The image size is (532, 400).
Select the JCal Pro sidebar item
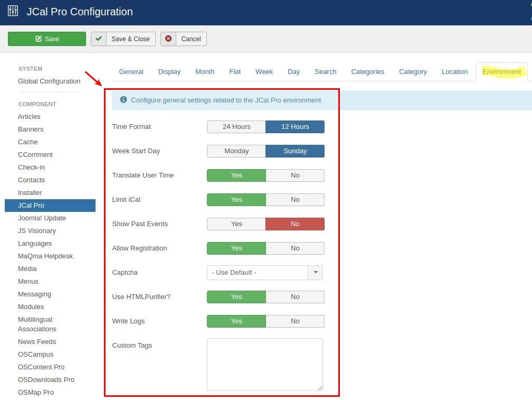(x=50, y=206)
